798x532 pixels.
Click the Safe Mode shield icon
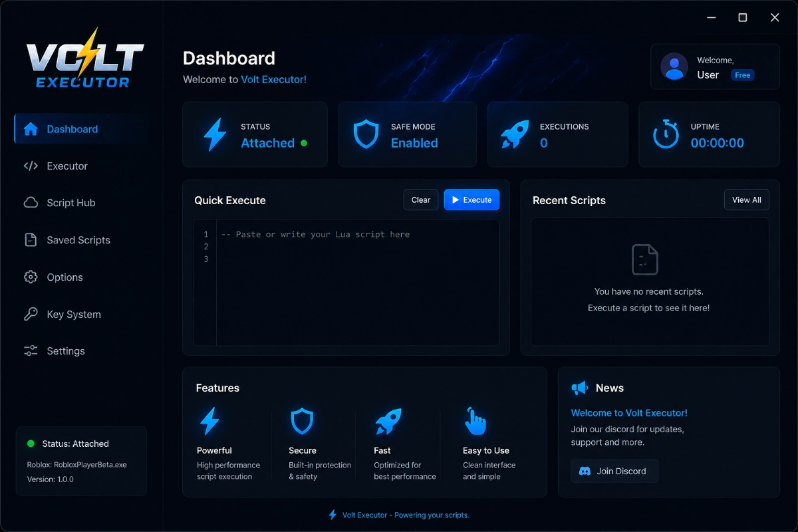coord(366,135)
